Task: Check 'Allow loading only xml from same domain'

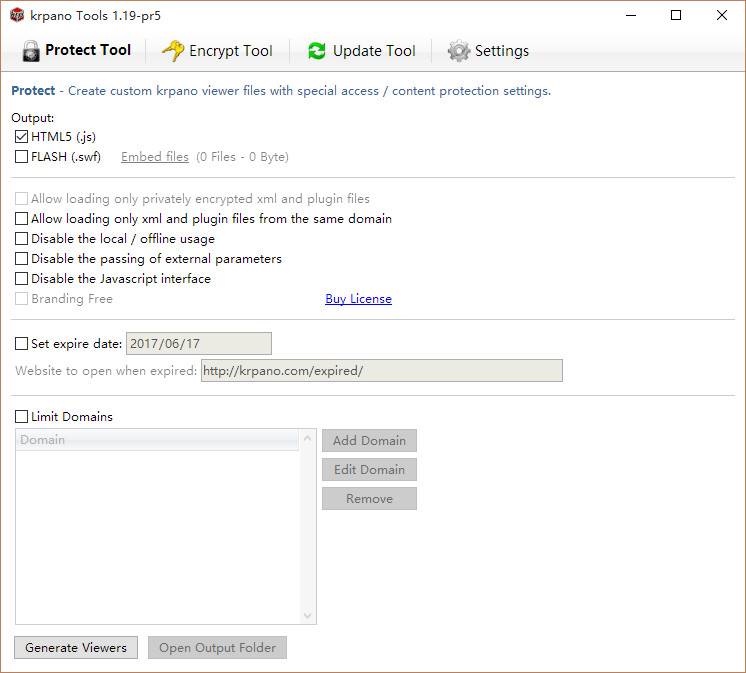Action: point(21,219)
